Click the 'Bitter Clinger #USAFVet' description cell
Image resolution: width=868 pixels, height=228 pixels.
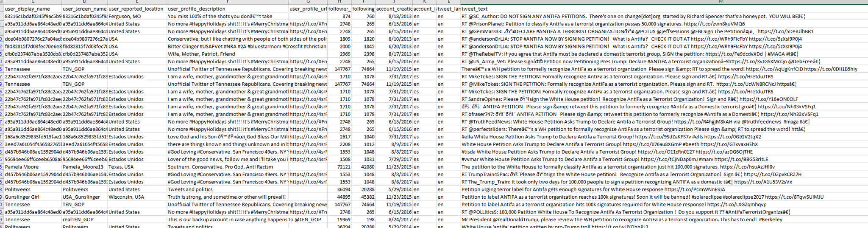[228, 47]
